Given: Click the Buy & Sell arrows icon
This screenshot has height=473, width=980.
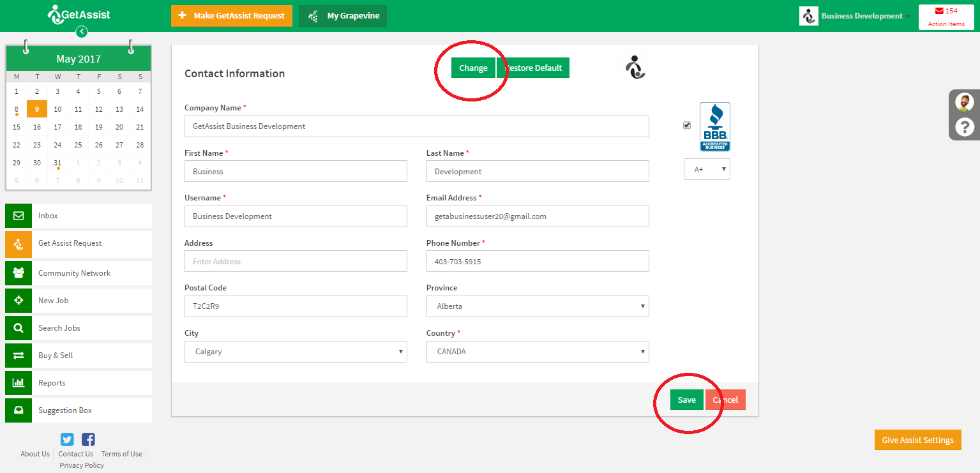Looking at the screenshot, I should coord(19,356).
